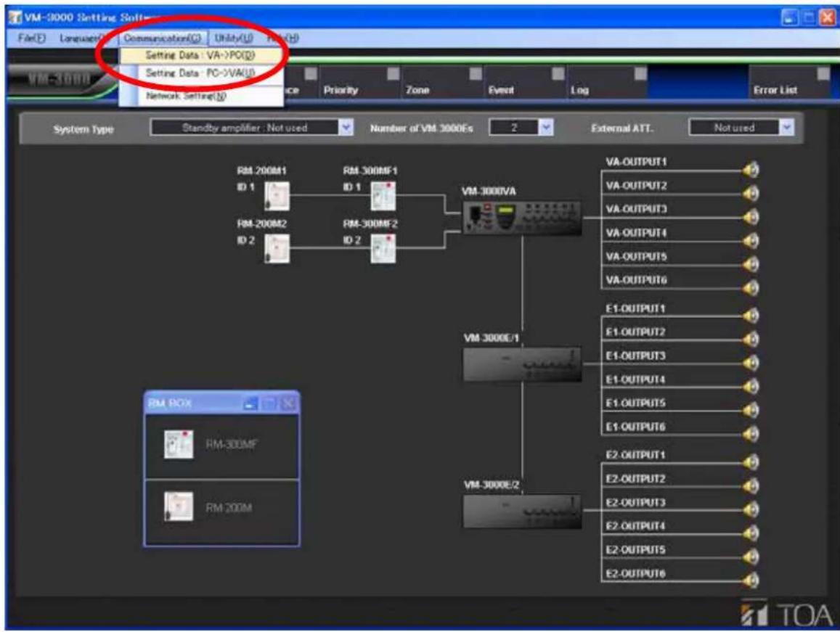Select the RM-300MF2 remote microphone icon
Image resolution: width=840 pixels, height=632 pixels.
click(383, 248)
